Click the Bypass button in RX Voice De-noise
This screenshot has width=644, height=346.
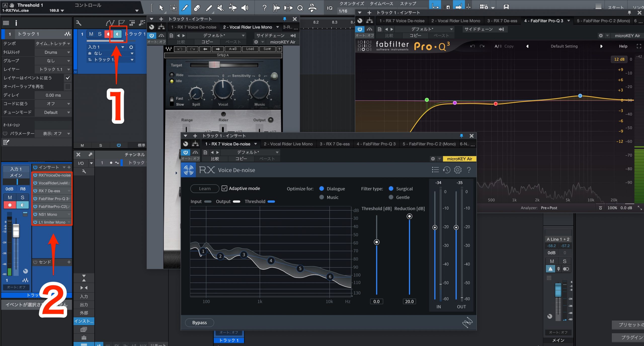199,323
